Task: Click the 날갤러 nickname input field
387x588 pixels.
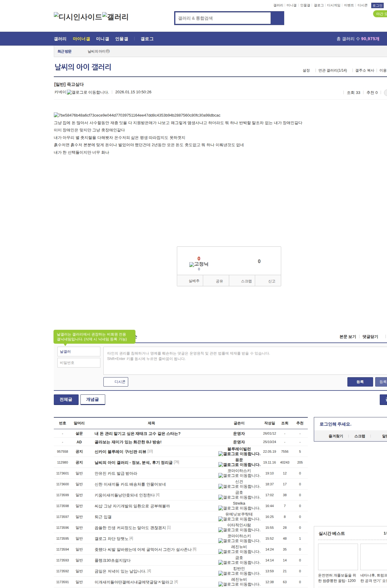Action: (79, 352)
